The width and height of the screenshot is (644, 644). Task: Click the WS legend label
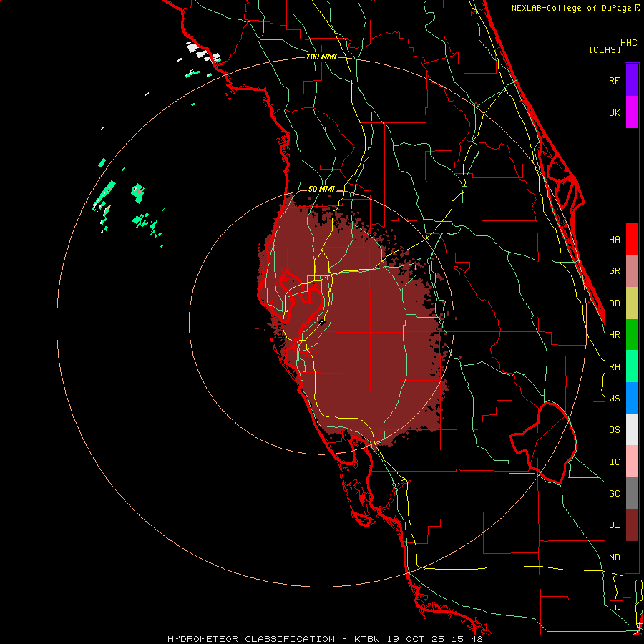click(x=614, y=399)
